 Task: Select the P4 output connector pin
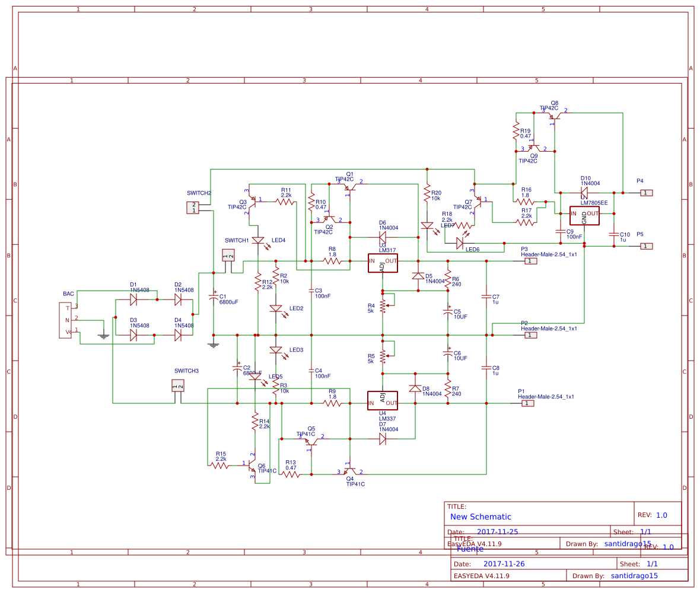point(647,193)
